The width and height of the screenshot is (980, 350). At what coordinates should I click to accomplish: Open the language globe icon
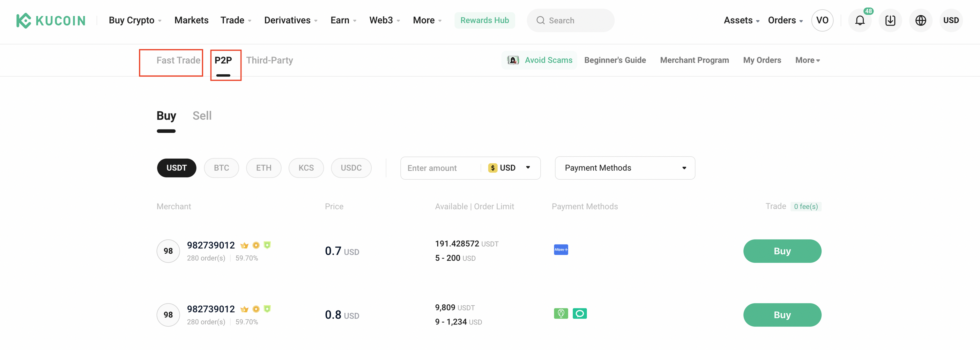point(921,20)
